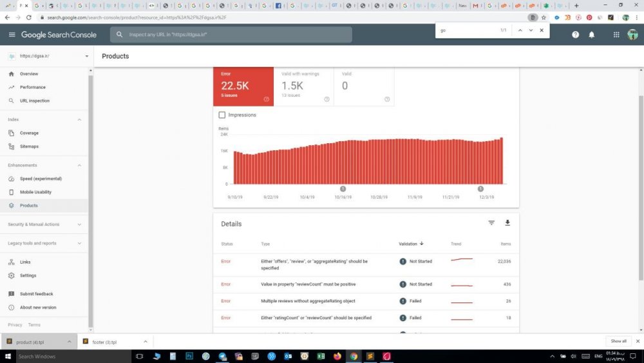This screenshot has height=363, width=644.
Task: Open the help question mark icon
Action: 575,35
